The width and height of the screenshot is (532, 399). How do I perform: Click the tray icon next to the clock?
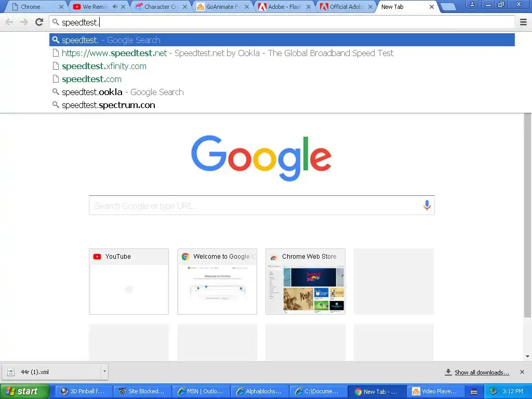(x=494, y=392)
